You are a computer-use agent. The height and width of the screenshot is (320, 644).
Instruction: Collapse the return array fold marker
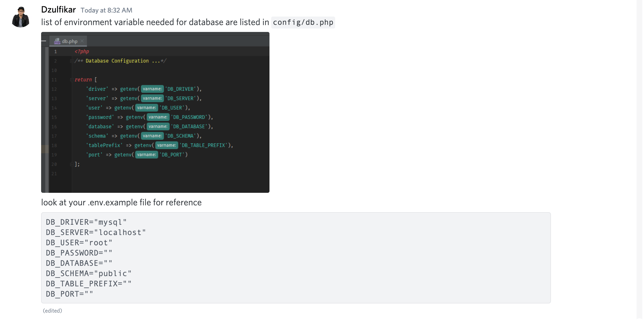(72, 80)
